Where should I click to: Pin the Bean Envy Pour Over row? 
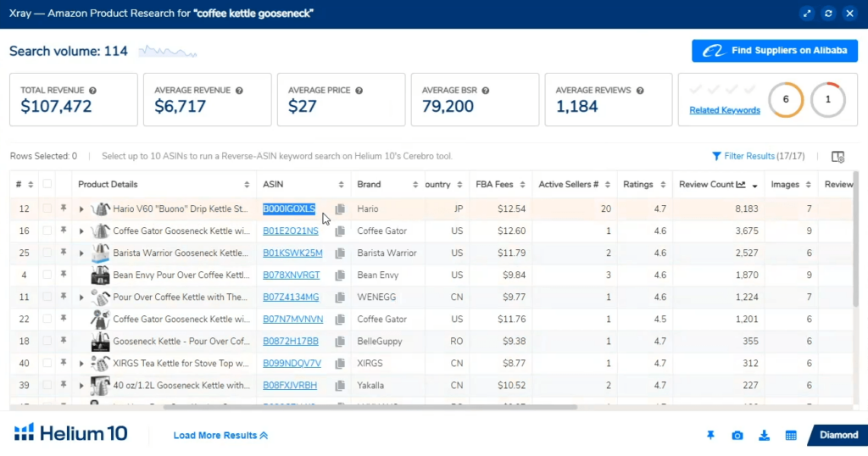click(64, 274)
